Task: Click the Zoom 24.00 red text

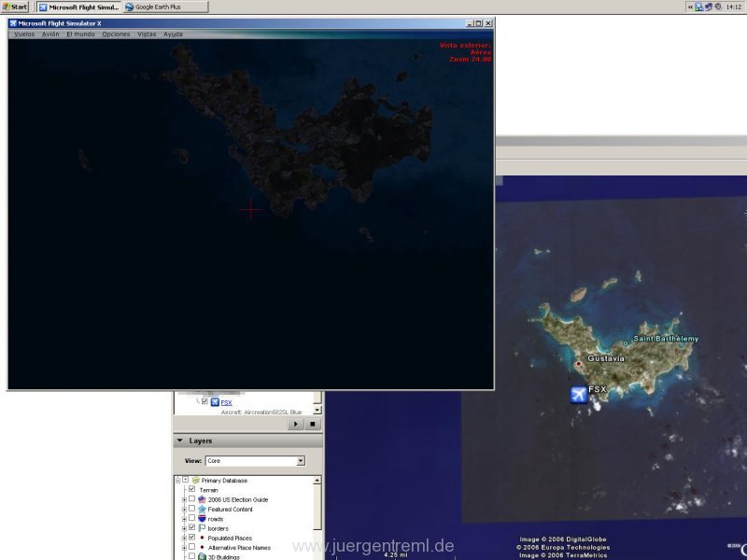Action: coord(470,60)
